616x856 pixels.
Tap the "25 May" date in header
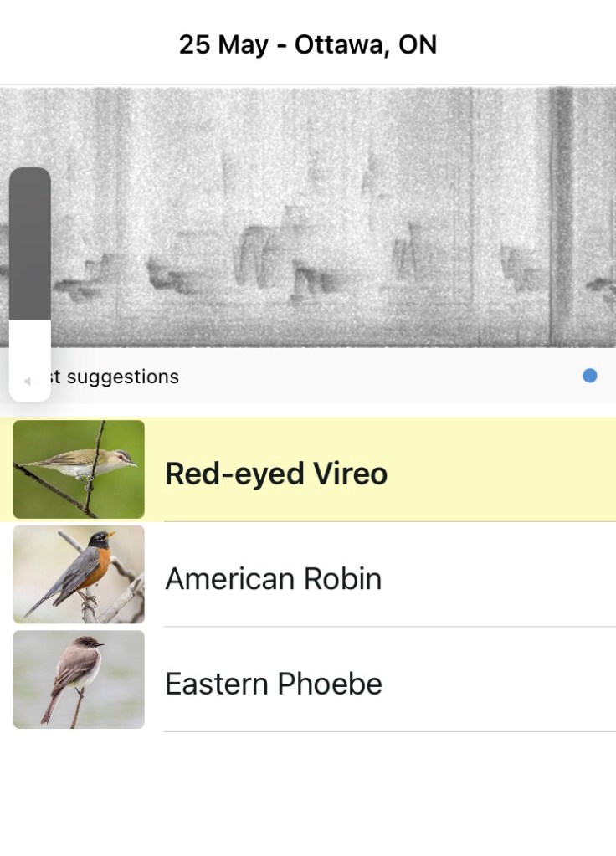221,44
